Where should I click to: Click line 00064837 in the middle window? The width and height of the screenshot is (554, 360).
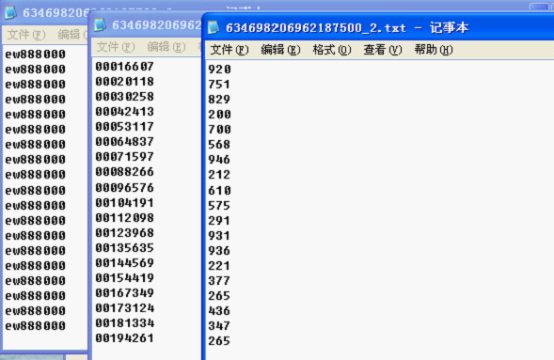click(125, 142)
